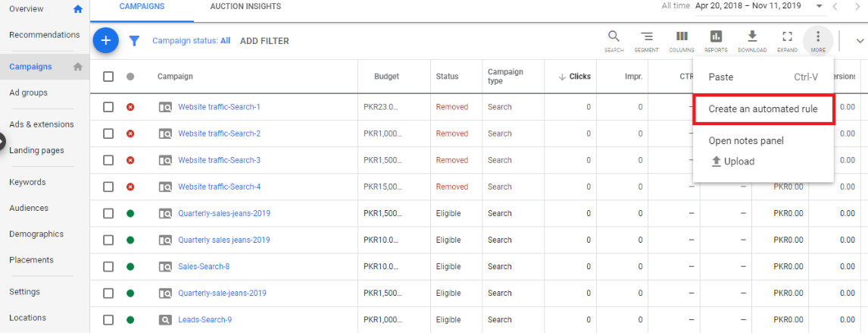Open Quarterly sales jeans-2019 campaign link

[x=224, y=240]
